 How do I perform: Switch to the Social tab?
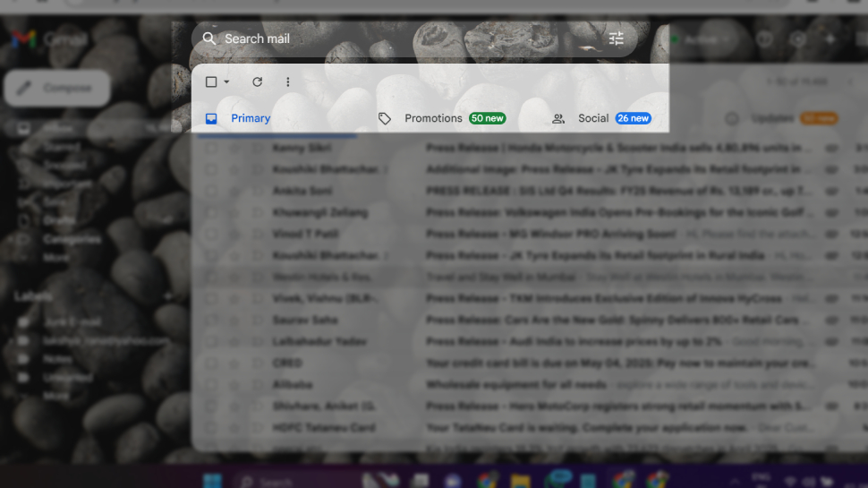point(601,118)
